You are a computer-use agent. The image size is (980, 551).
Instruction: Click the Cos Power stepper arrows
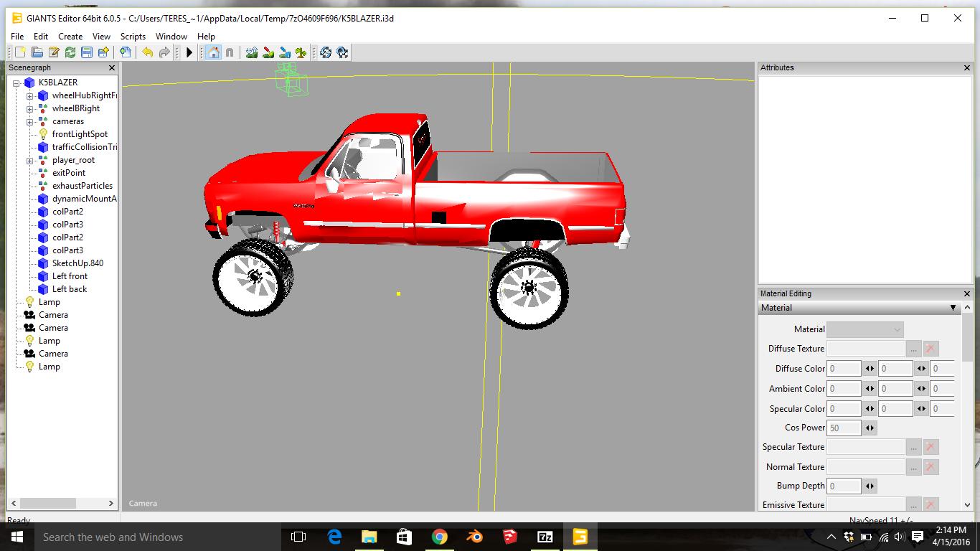click(x=870, y=428)
